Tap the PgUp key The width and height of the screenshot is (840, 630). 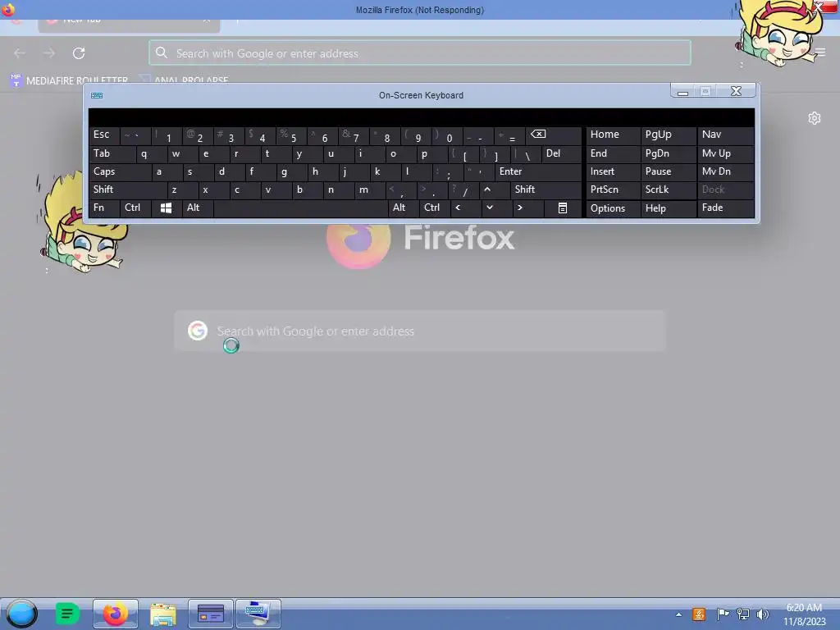pyautogui.click(x=669, y=135)
